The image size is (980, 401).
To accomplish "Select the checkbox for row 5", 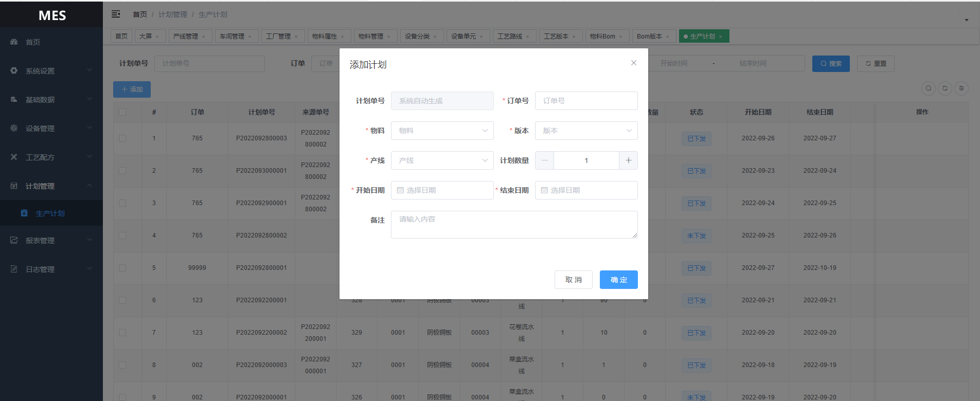I will pos(122,268).
